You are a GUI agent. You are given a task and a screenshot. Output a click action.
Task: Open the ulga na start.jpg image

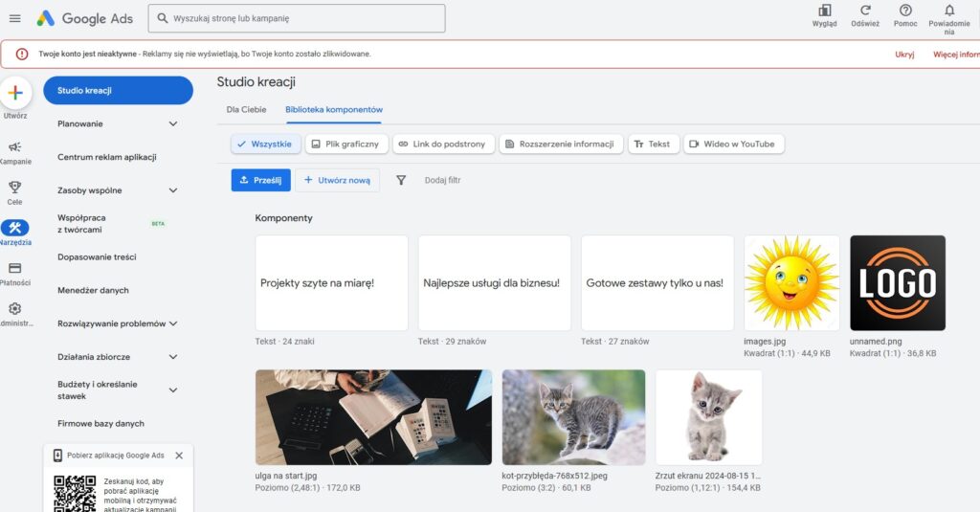pos(373,417)
